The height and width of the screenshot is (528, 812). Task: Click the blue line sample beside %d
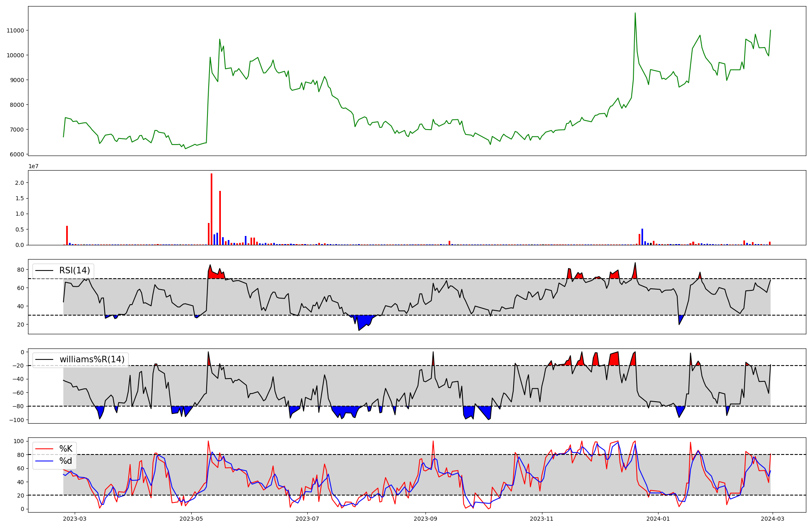pyautogui.click(x=44, y=461)
